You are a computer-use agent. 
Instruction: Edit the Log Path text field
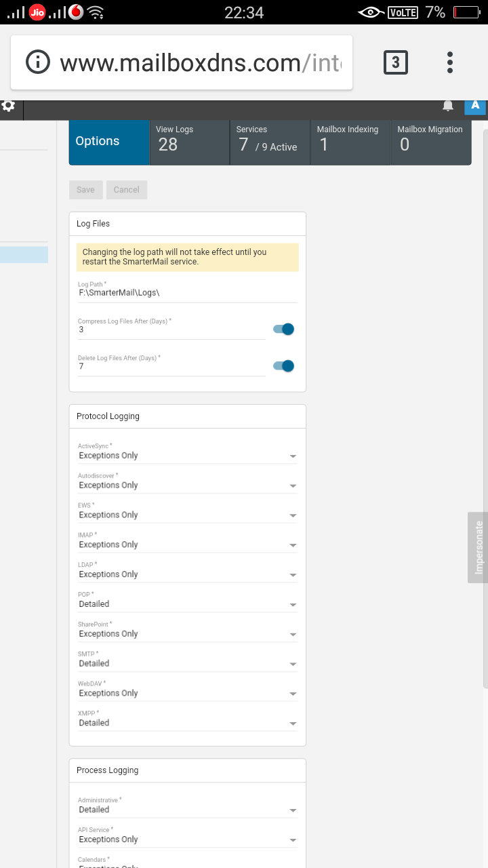pyautogui.click(x=187, y=294)
